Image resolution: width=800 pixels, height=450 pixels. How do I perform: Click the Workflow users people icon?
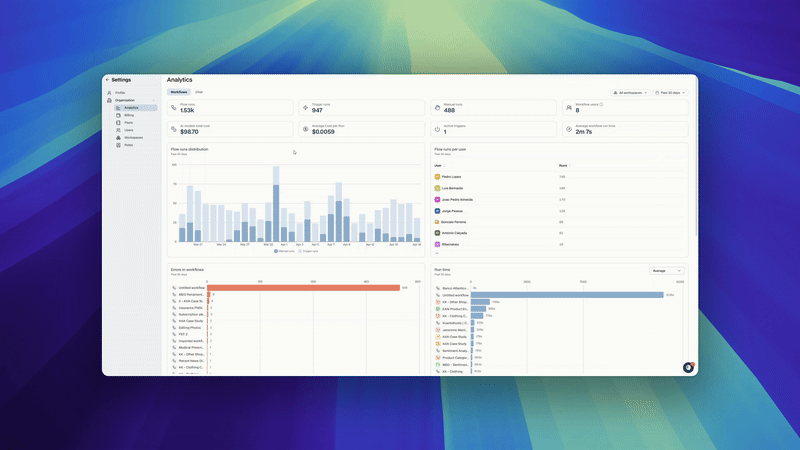[569, 108]
